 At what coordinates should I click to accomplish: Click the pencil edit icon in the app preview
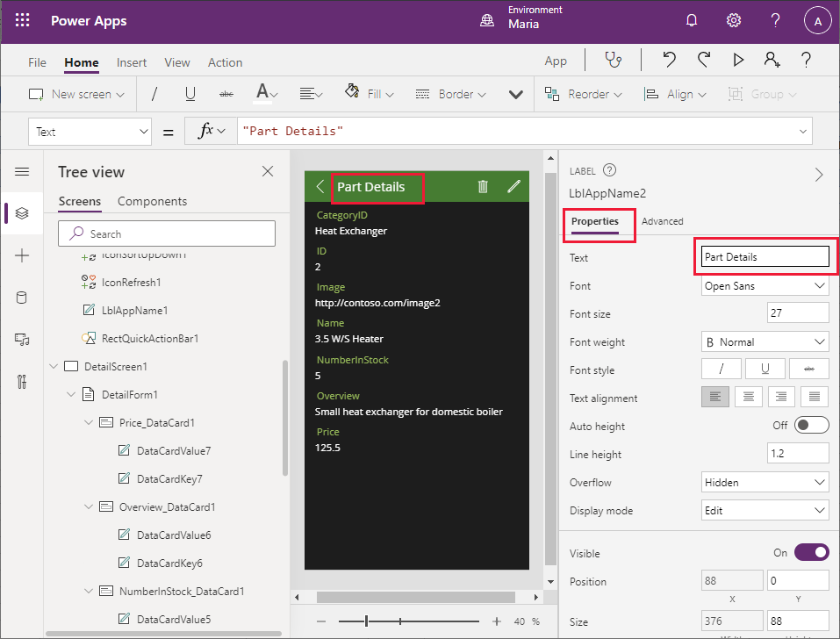[x=514, y=186]
